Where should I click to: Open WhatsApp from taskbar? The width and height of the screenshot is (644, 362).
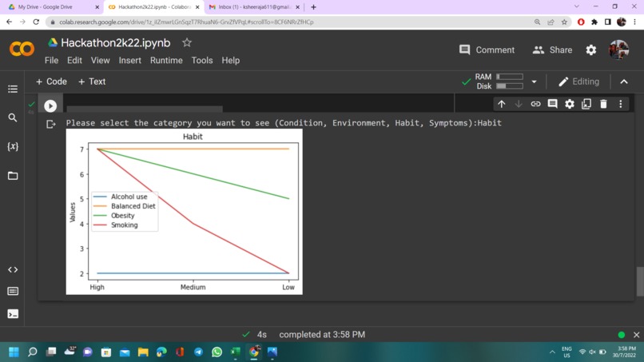[x=217, y=352]
